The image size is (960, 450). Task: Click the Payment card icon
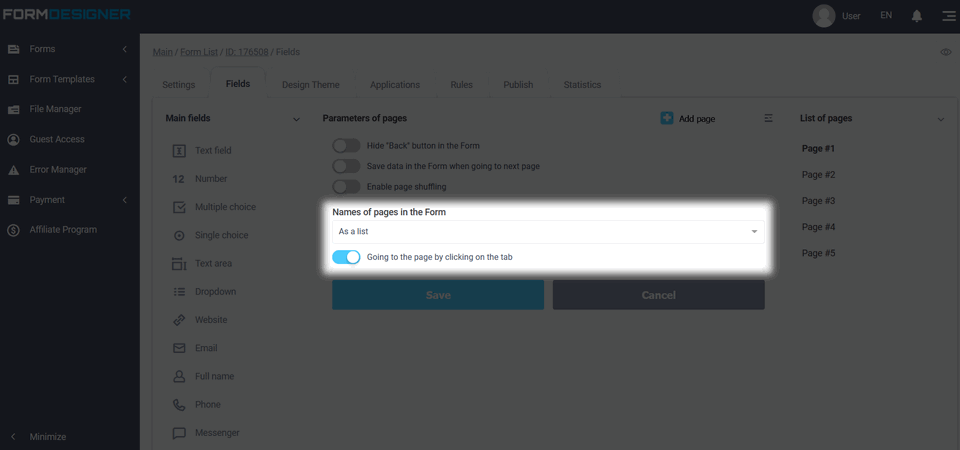13,200
